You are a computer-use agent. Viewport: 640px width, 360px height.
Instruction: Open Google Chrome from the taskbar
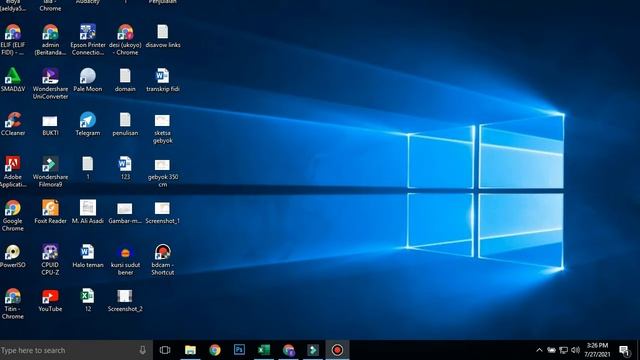tap(215, 350)
